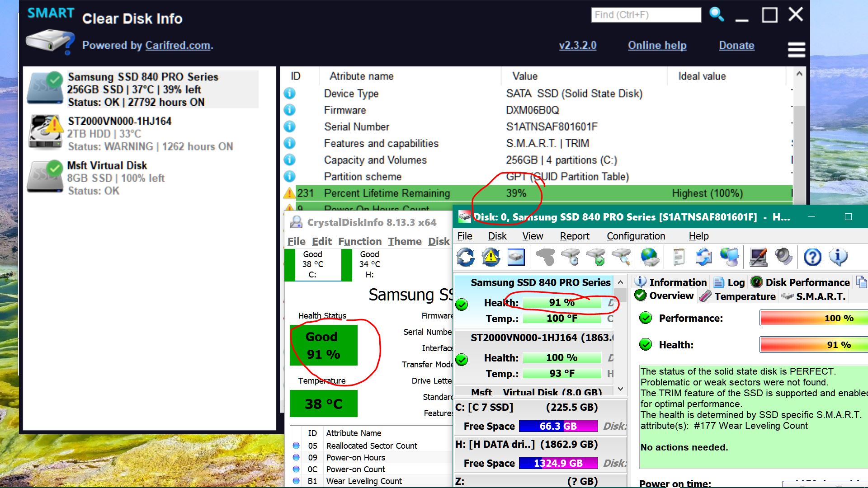The image size is (868, 488).
Task: Switch to the S.M.A.R.T. tab
Action: [x=813, y=296]
